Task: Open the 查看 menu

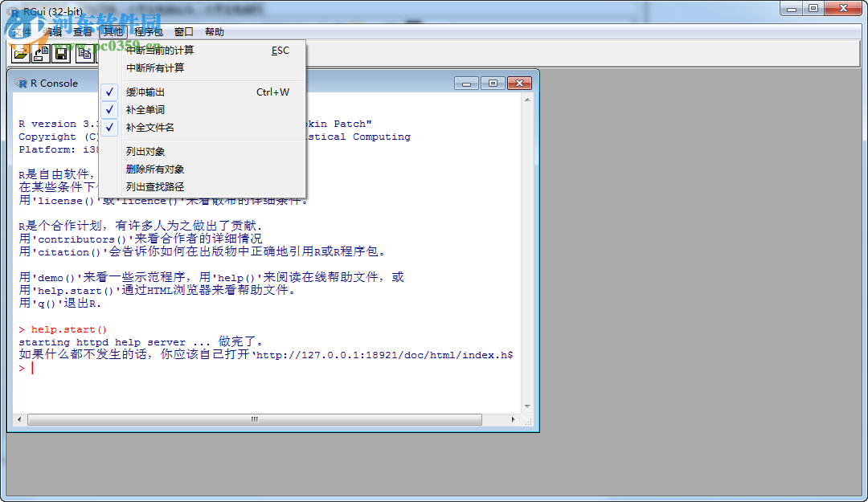Action: tap(83, 32)
